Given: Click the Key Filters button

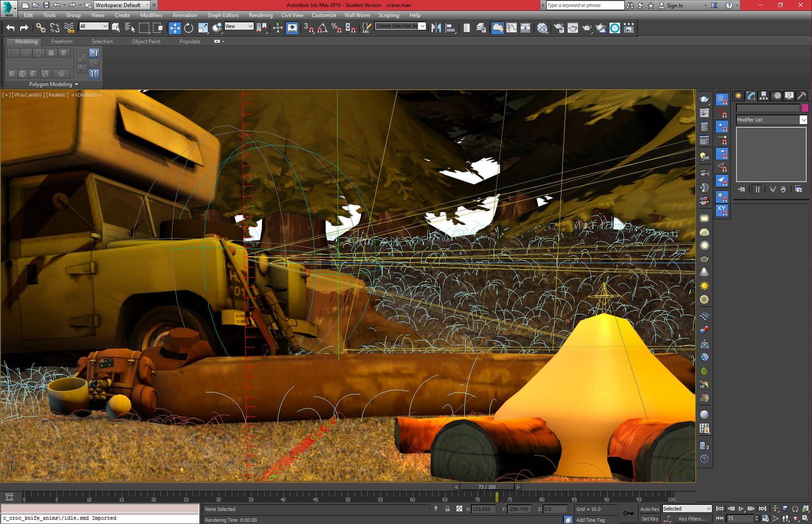Looking at the screenshot, I should coord(692,519).
